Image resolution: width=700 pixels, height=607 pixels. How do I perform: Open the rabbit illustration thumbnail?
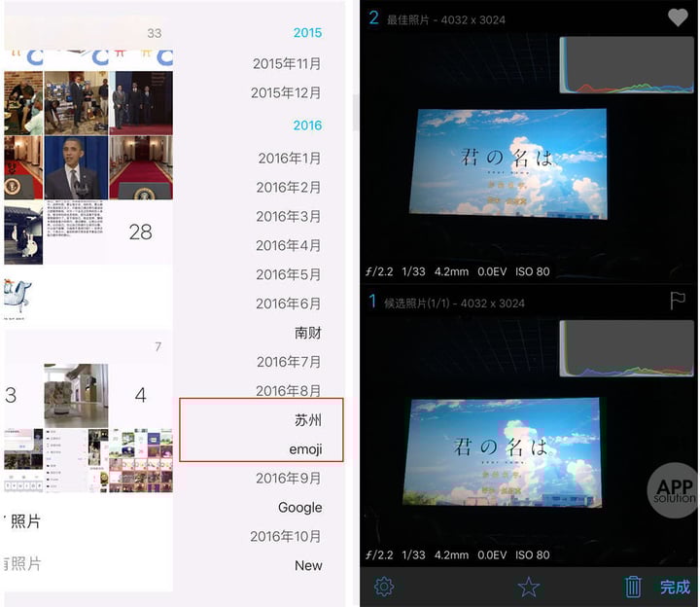tap(23, 232)
